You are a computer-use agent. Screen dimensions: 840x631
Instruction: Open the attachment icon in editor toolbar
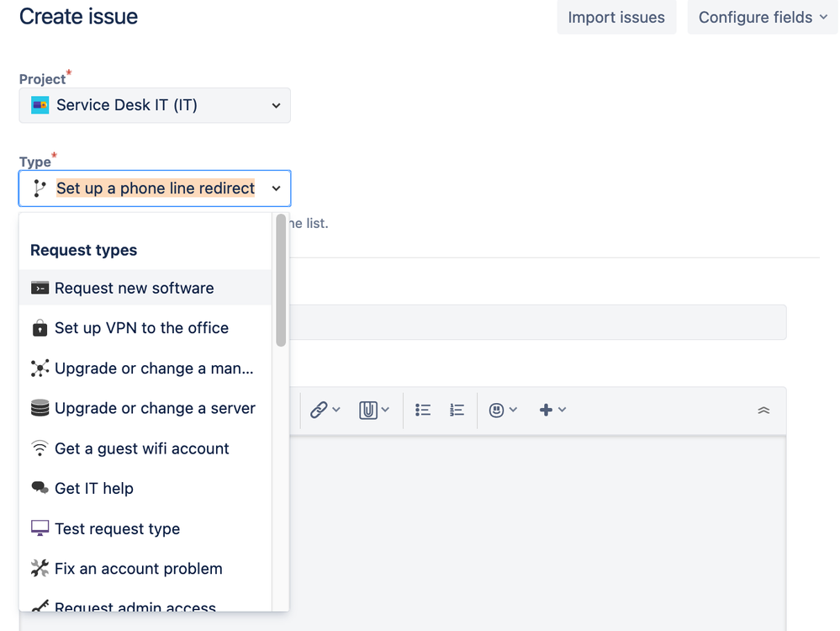(368, 410)
